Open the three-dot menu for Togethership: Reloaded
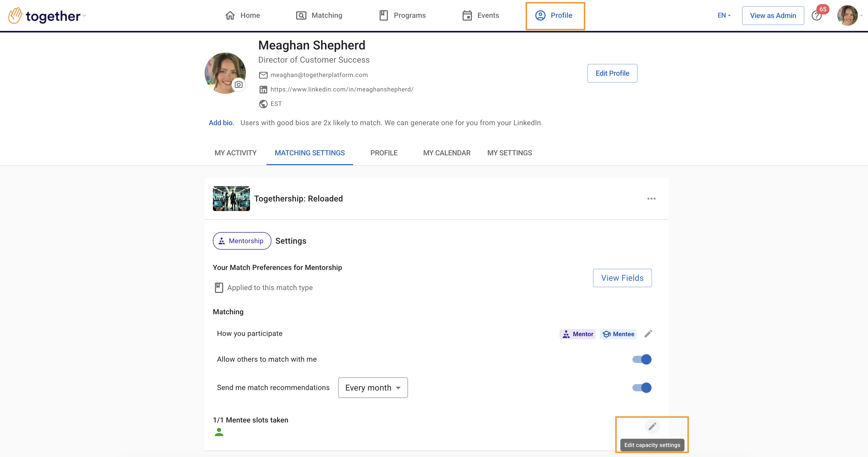The image size is (868, 457). tap(651, 199)
